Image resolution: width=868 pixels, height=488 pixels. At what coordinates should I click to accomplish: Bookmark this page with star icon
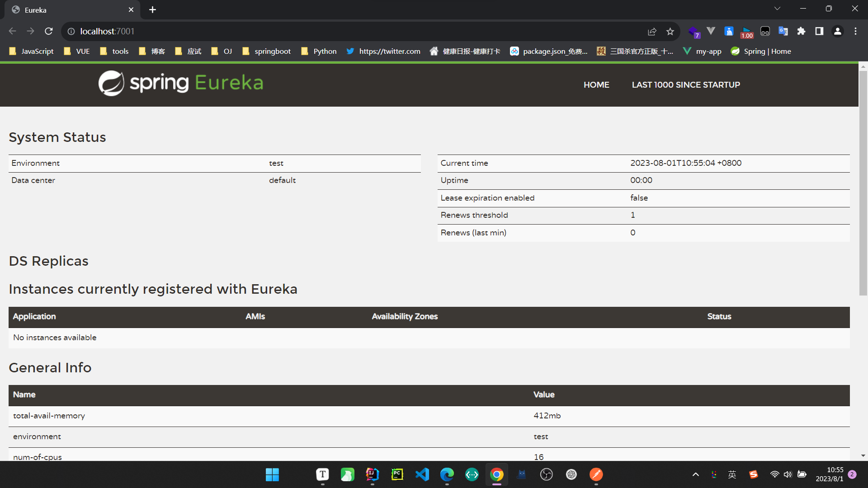(670, 31)
